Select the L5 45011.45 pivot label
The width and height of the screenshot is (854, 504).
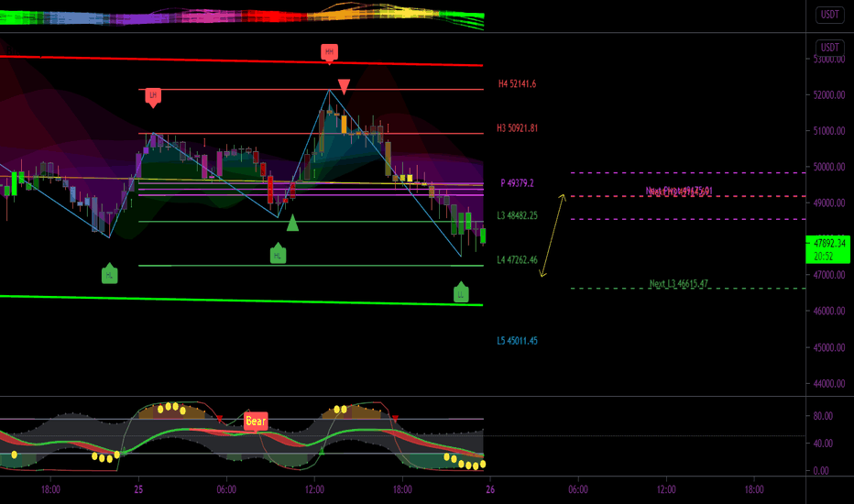point(517,341)
